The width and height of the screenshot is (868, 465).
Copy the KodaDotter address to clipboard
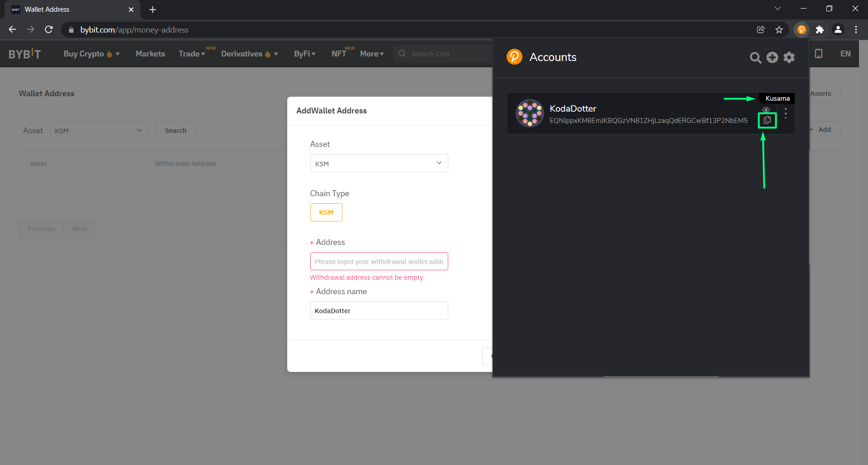(767, 120)
